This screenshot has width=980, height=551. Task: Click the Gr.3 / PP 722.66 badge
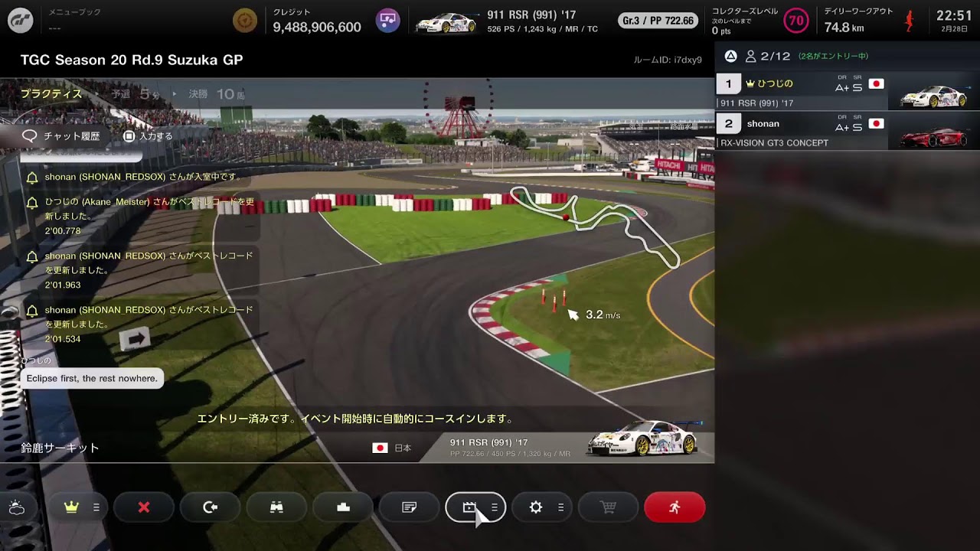pos(658,21)
